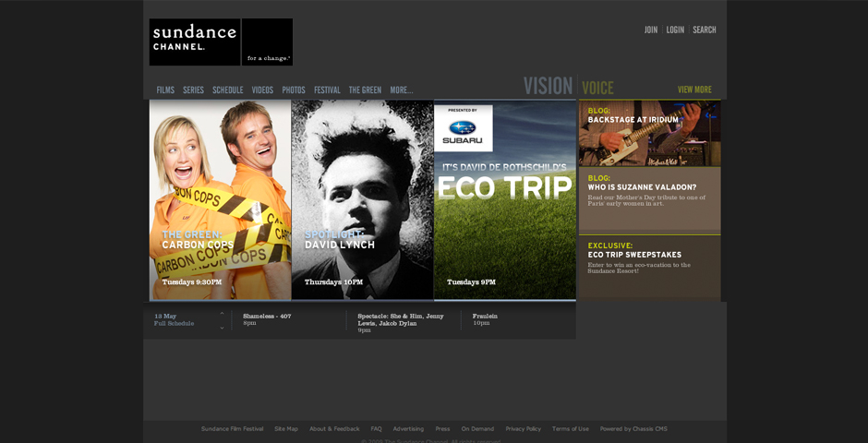Open the Backstage at Iridium blog
Viewport: 868px width, 443px height.
[649, 133]
